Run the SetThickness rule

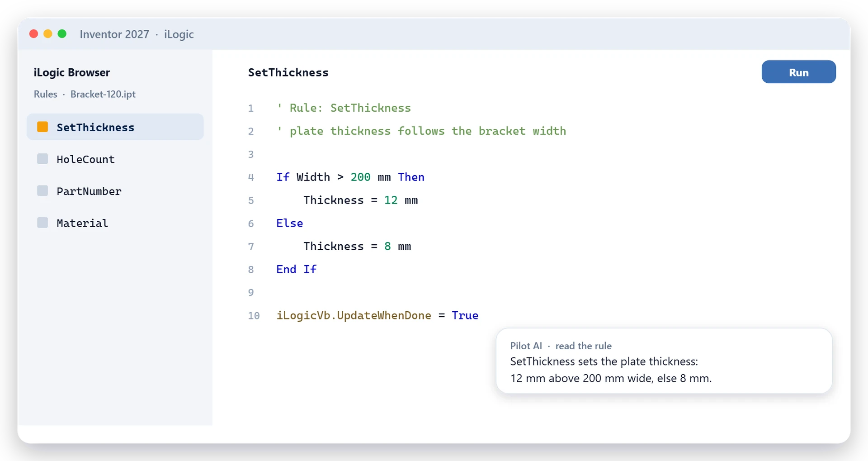pos(798,72)
